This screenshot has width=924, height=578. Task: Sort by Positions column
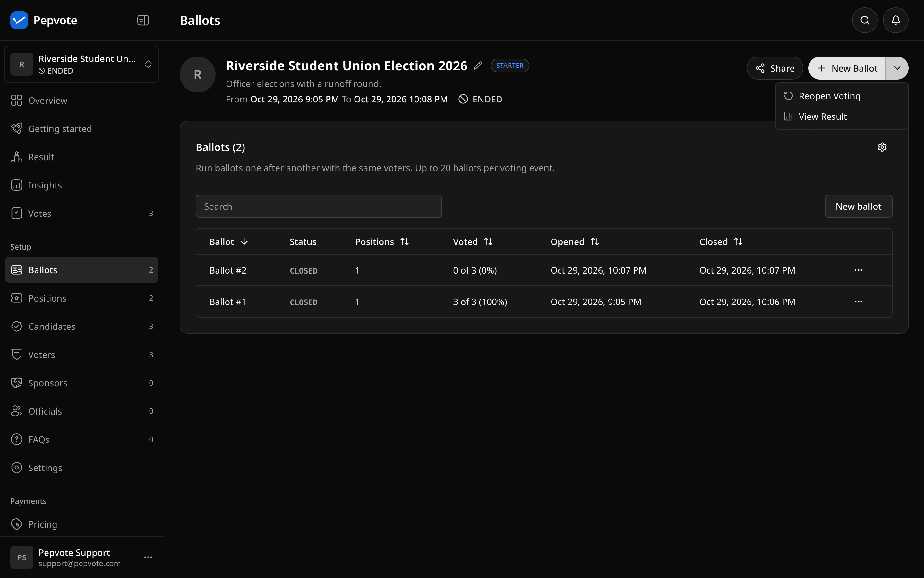pos(382,241)
